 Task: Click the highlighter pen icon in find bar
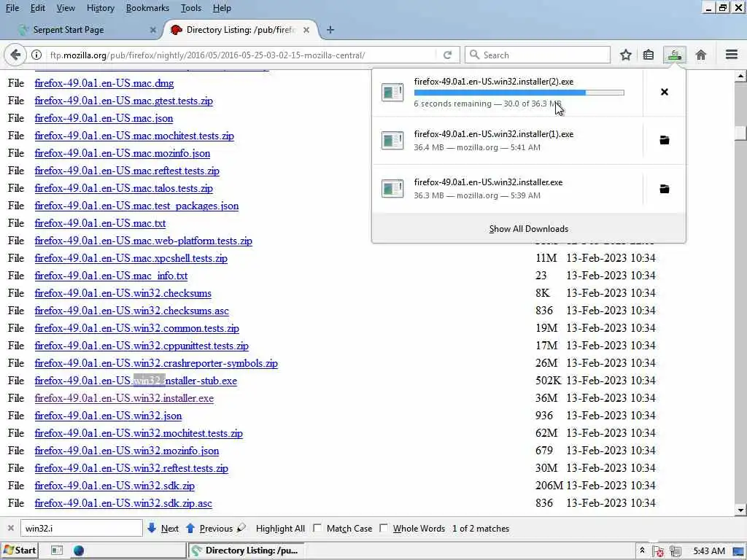point(241,528)
